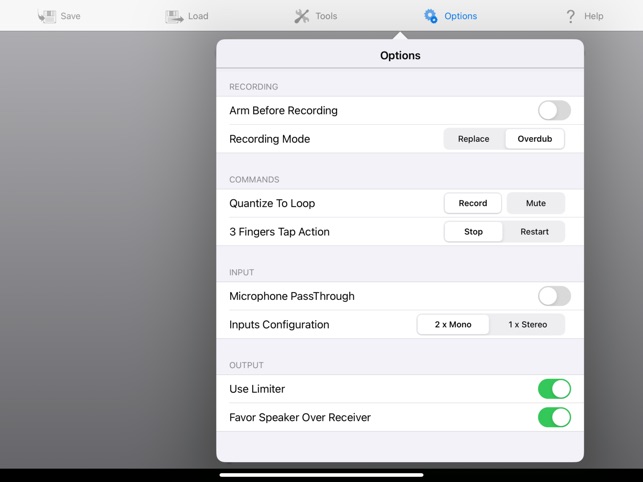Click the Options popover title
The width and height of the screenshot is (643, 482).
(400, 55)
